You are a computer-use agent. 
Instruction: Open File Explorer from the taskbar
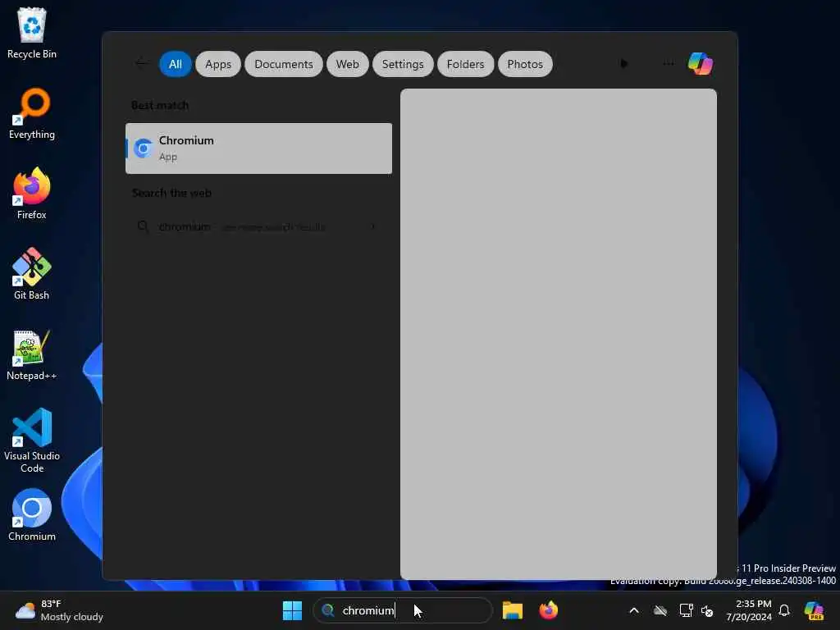(512, 610)
